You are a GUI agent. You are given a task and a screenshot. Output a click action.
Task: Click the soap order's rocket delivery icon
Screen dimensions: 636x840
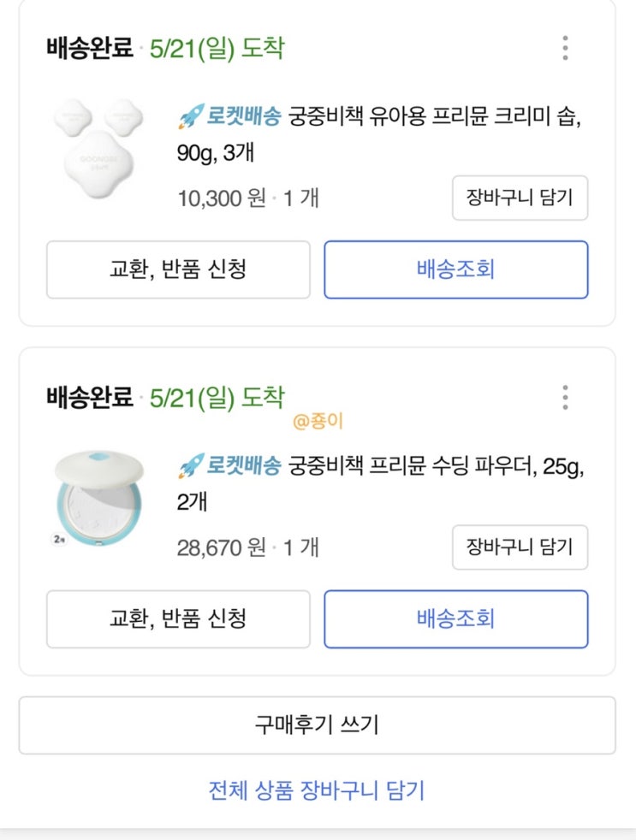point(189,116)
